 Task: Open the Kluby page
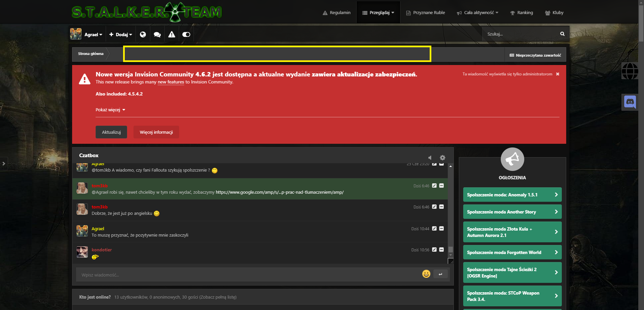[x=554, y=12]
